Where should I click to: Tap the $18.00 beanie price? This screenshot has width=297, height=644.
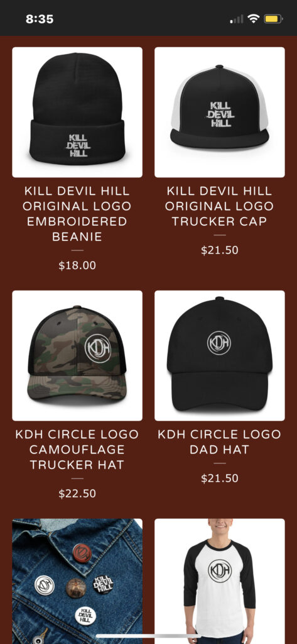pyautogui.click(x=77, y=266)
